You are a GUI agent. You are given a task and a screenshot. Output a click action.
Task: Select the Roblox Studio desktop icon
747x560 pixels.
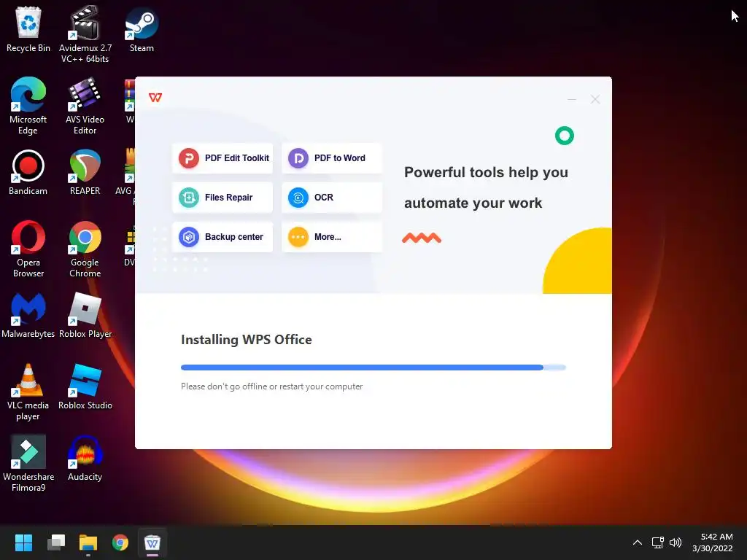(85, 386)
